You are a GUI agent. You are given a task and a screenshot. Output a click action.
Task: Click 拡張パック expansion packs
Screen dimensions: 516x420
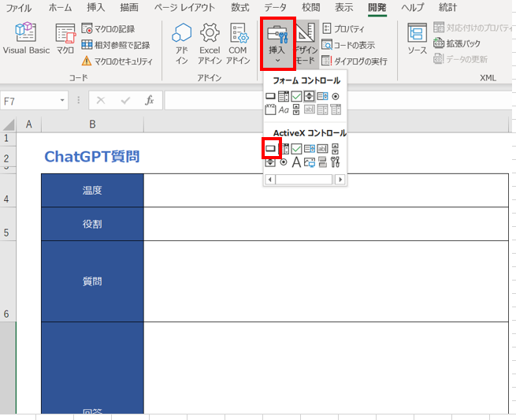click(457, 43)
